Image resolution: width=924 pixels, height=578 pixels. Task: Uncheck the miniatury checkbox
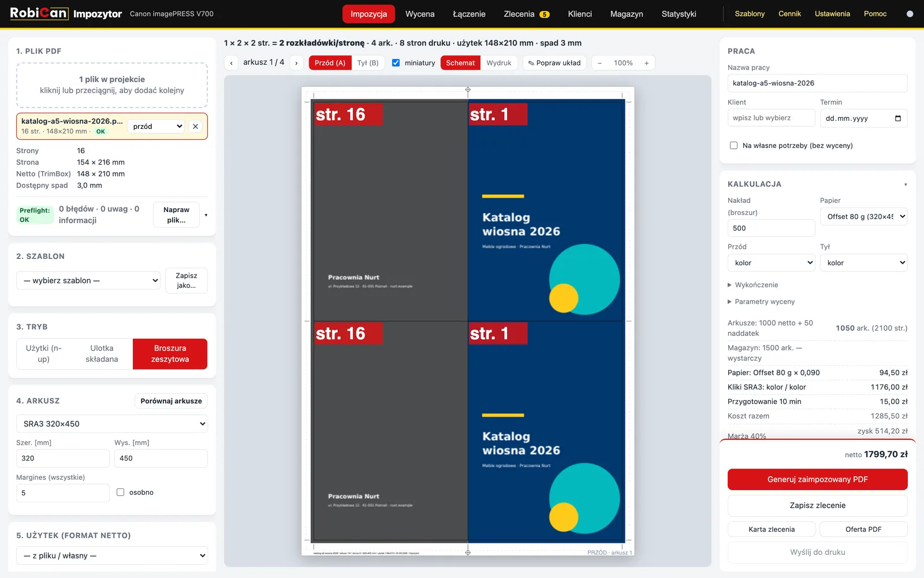(x=396, y=63)
